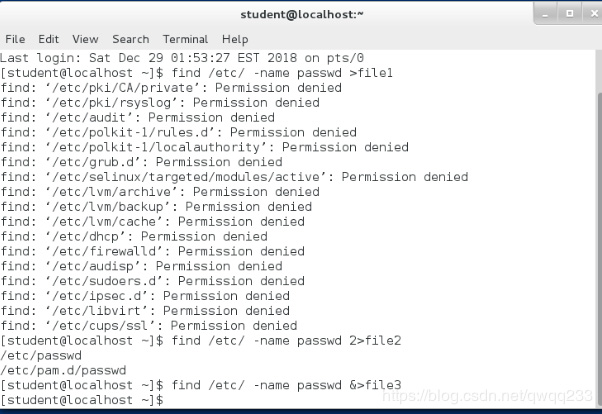Click the '/etc/pam.d/passwd' output line
This screenshot has height=414, width=602.
64,370
